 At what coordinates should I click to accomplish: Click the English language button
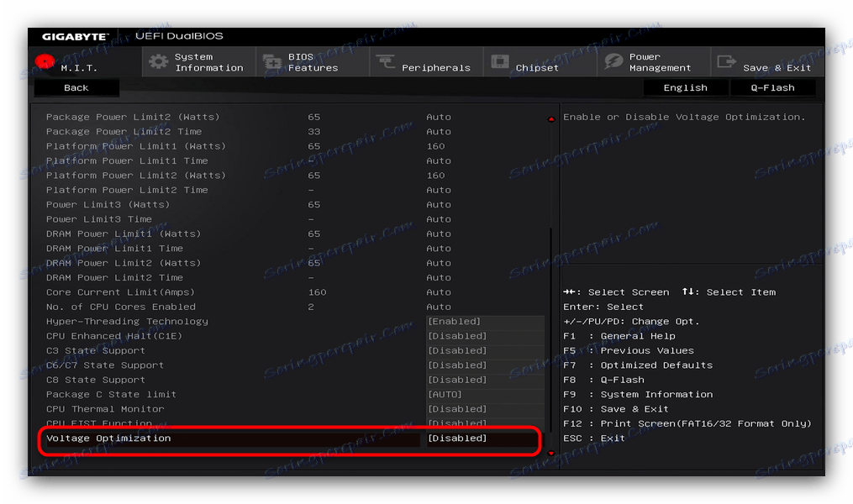point(686,87)
